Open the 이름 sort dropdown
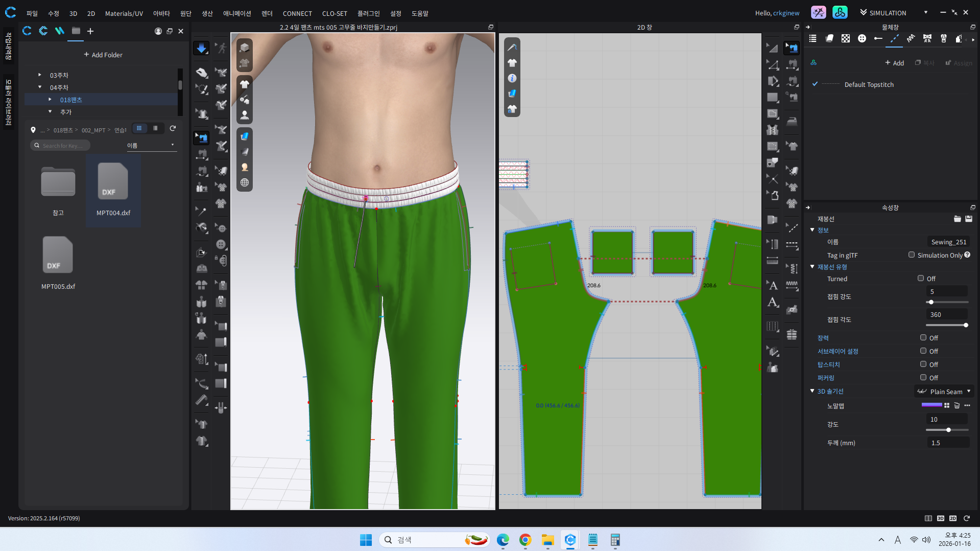This screenshot has width=980, height=551. click(151, 146)
